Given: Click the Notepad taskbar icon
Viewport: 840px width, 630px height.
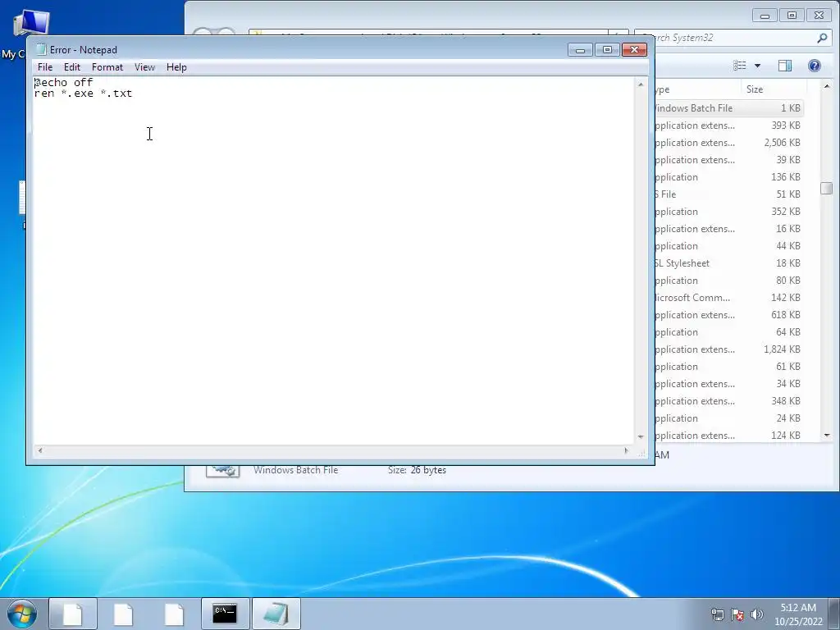Looking at the screenshot, I should [x=276, y=614].
